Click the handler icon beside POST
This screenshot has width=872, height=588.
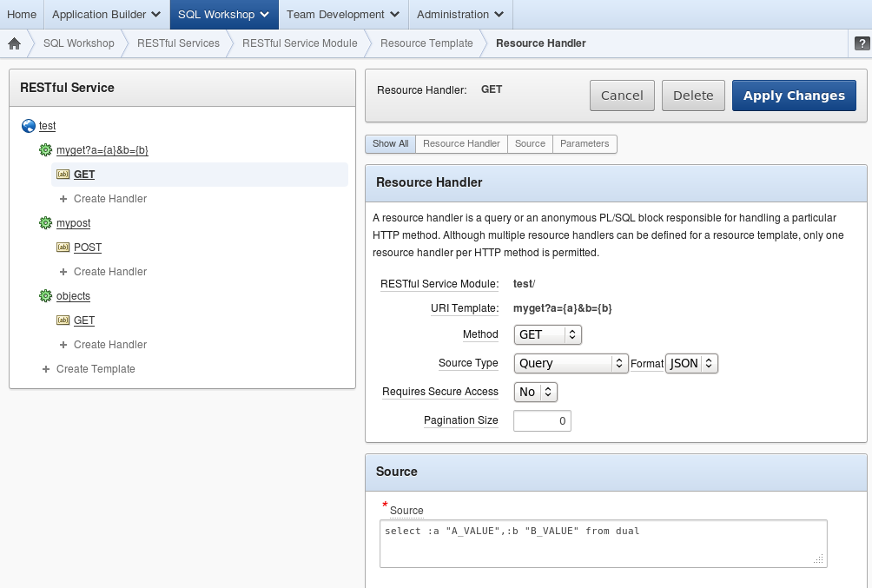click(x=63, y=248)
